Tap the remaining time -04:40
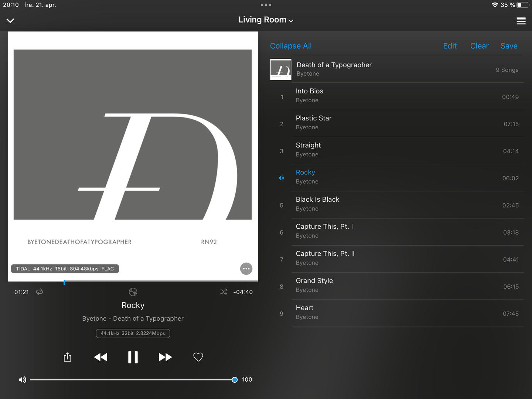Screen dimensions: 532x399 click(243, 292)
